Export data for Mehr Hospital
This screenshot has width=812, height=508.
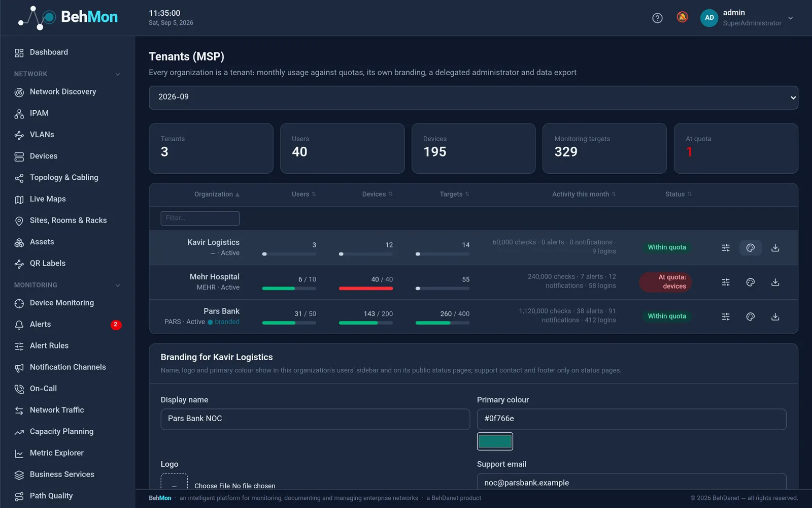pos(775,282)
